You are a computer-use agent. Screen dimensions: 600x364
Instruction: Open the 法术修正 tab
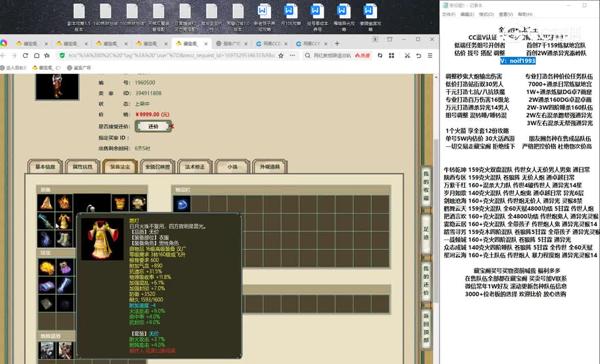[x=195, y=167]
